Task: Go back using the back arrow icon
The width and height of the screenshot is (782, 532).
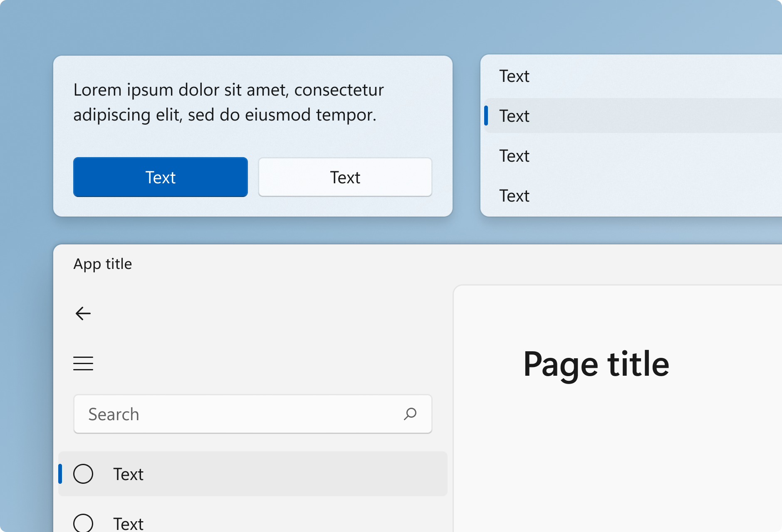Action: pos(83,313)
